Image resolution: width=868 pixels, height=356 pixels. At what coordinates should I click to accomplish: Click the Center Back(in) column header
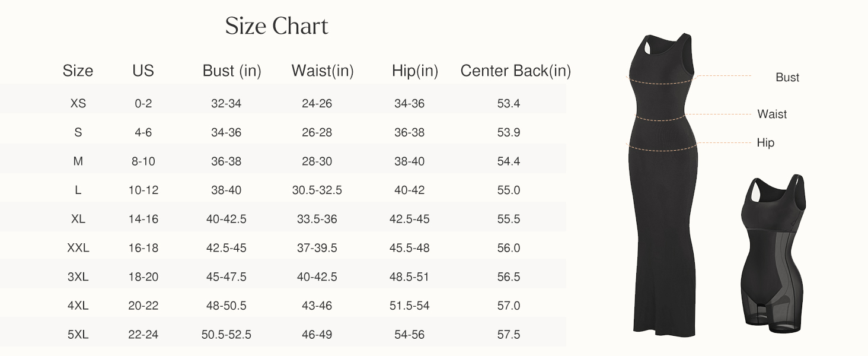[x=515, y=71]
